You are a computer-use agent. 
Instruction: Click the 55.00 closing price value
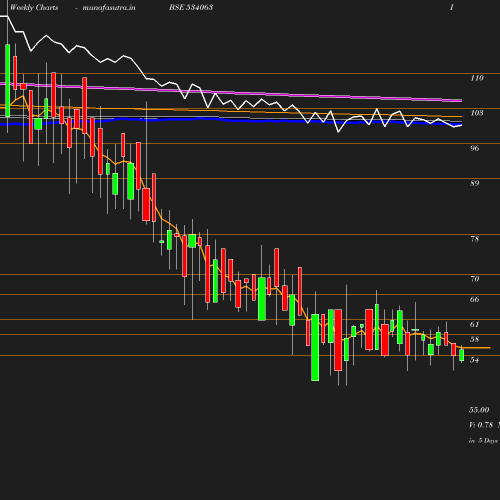(x=479, y=410)
